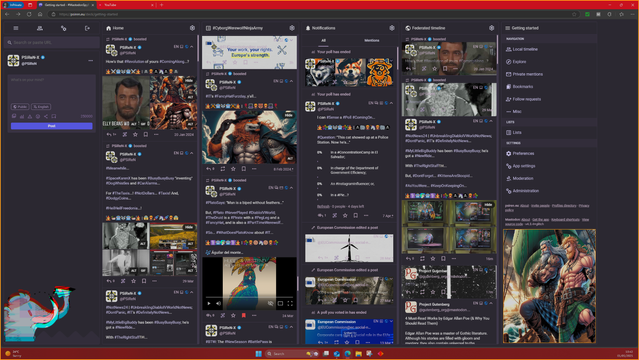This screenshot has height=360, width=639.
Task: Open the English language dropdown
Action: coord(41,107)
